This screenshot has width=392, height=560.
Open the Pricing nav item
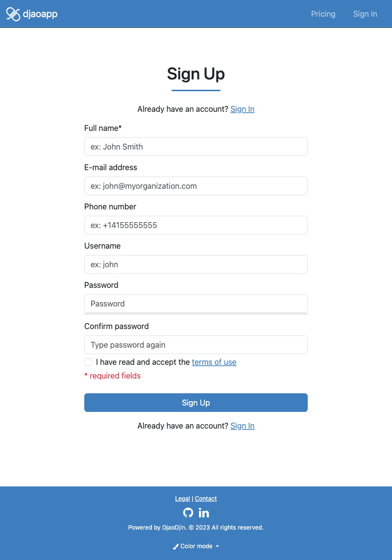tap(323, 14)
